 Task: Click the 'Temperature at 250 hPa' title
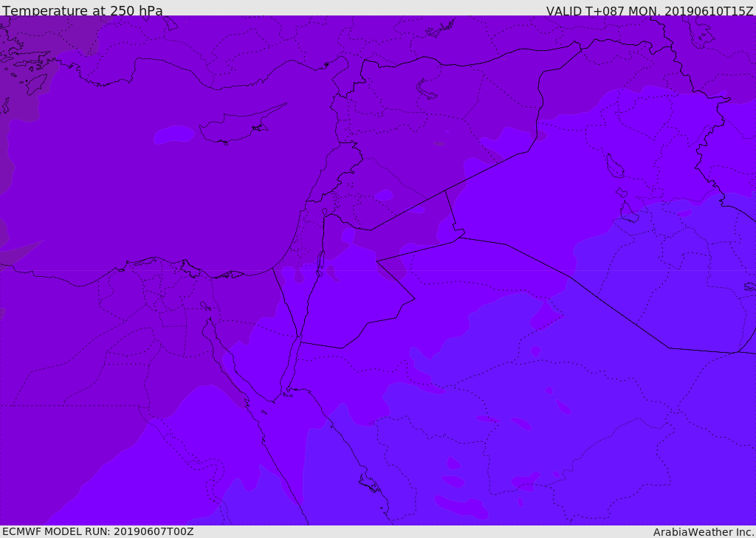point(83,10)
